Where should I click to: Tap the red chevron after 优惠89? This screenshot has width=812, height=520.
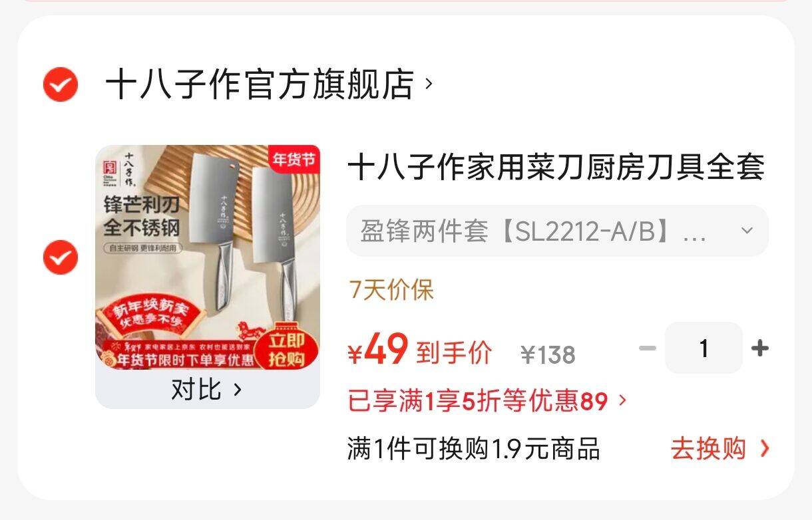tap(622, 401)
